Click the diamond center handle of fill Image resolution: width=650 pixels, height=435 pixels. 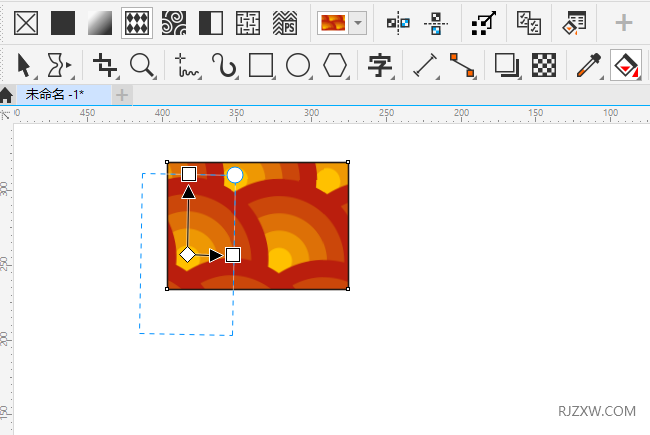click(187, 254)
